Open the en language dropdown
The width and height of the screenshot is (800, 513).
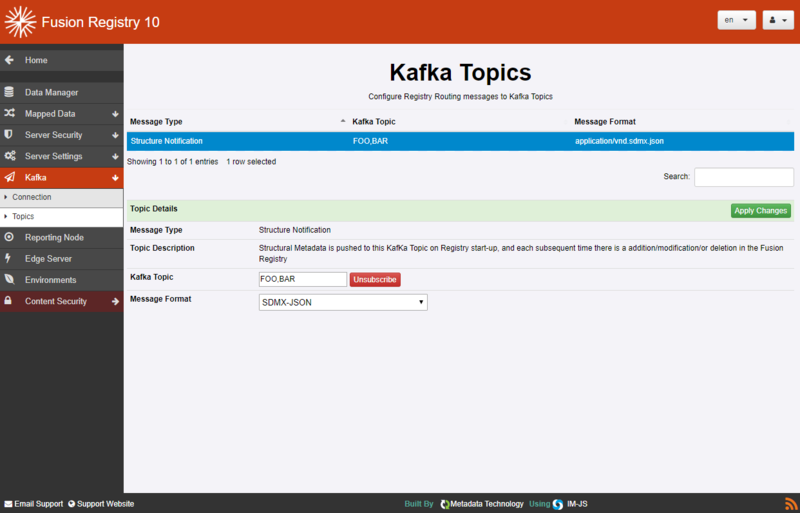(736, 20)
